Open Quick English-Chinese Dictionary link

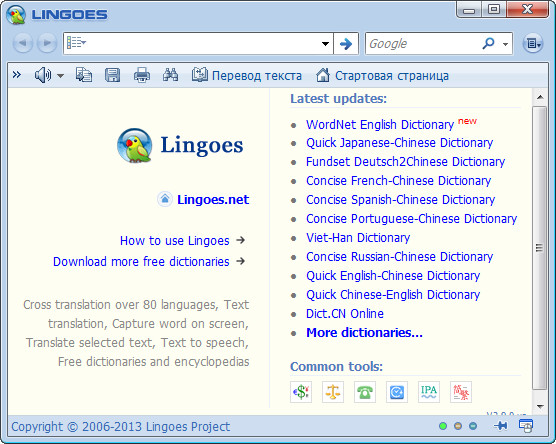click(393, 276)
